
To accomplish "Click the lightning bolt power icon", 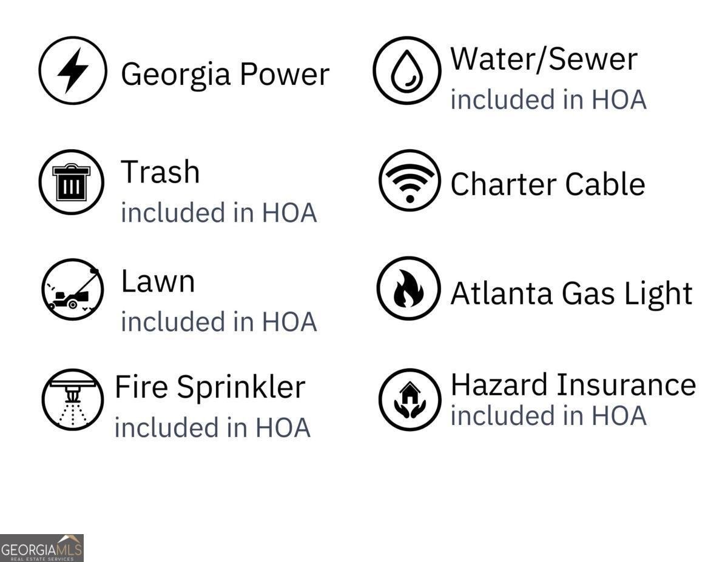I will (x=73, y=70).
